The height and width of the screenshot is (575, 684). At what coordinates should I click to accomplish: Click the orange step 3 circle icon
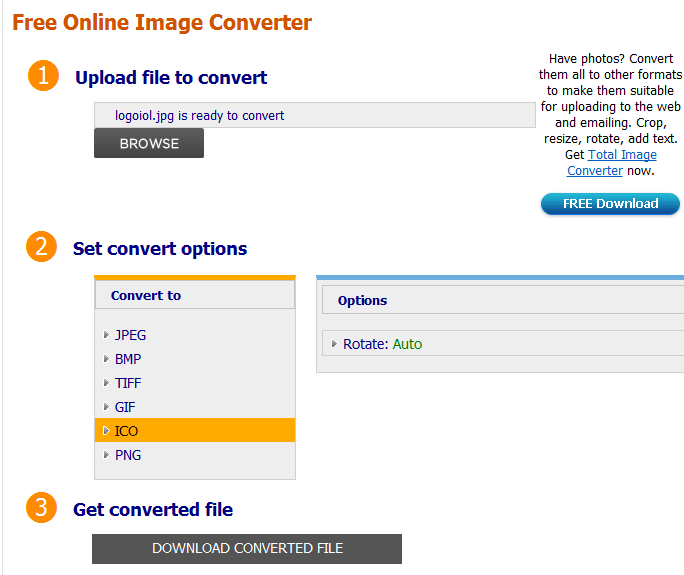41,508
